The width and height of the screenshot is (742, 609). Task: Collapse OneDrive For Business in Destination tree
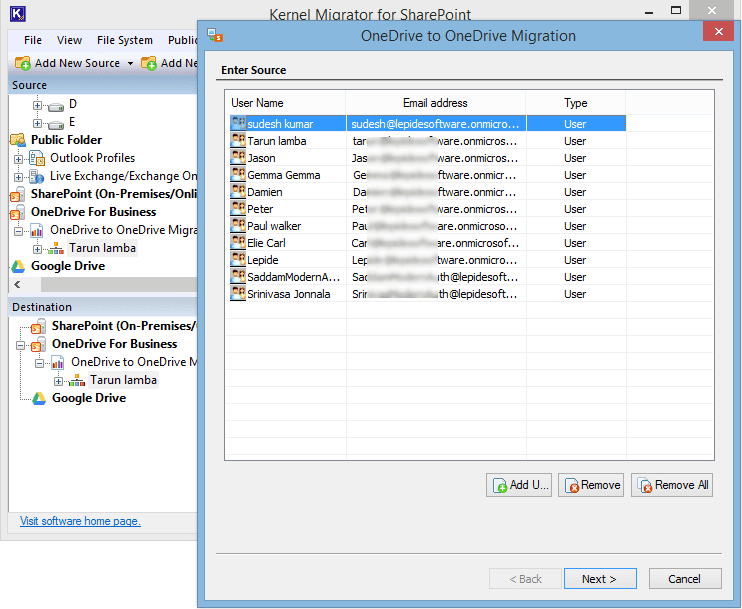(x=20, y=345)
